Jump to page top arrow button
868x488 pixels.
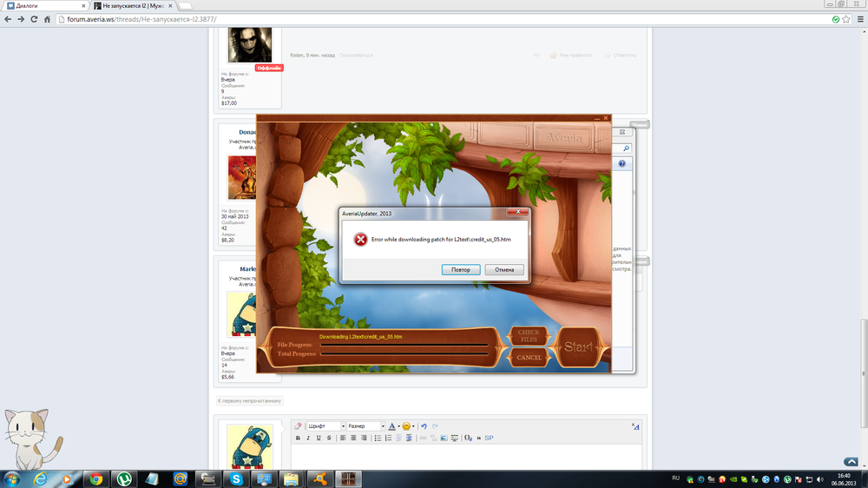(851, 462)
